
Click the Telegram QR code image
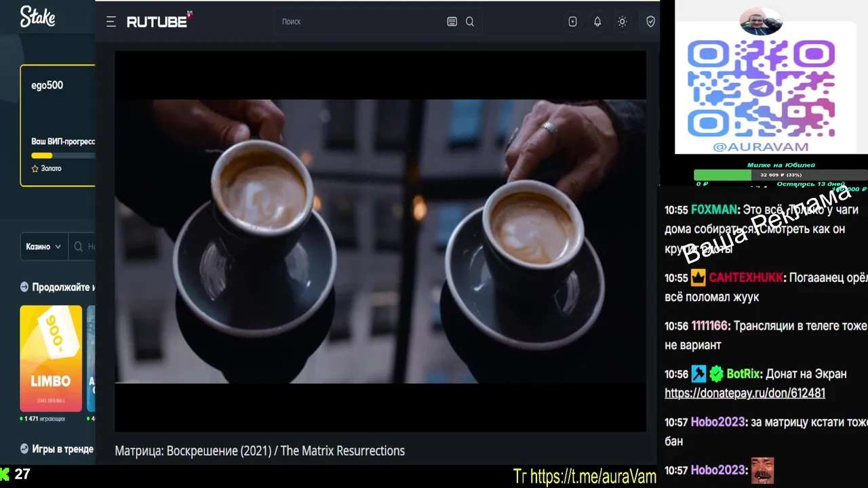761,88
